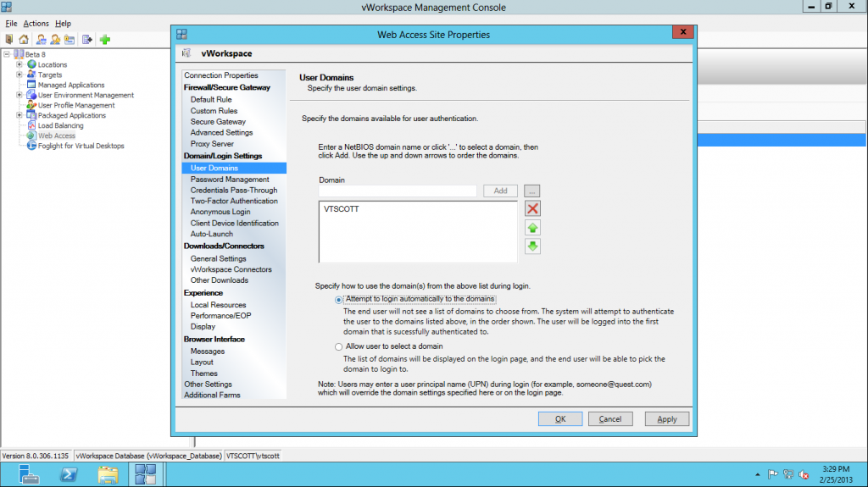Open vWorkspace Connectors page
Viewport: 868px width, 487px height.
coord(231,269)
